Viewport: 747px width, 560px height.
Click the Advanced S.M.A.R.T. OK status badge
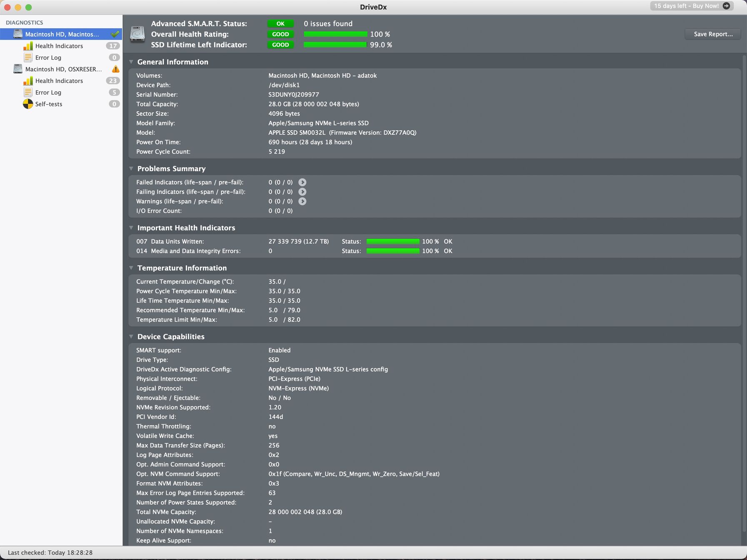pos(280,24)
